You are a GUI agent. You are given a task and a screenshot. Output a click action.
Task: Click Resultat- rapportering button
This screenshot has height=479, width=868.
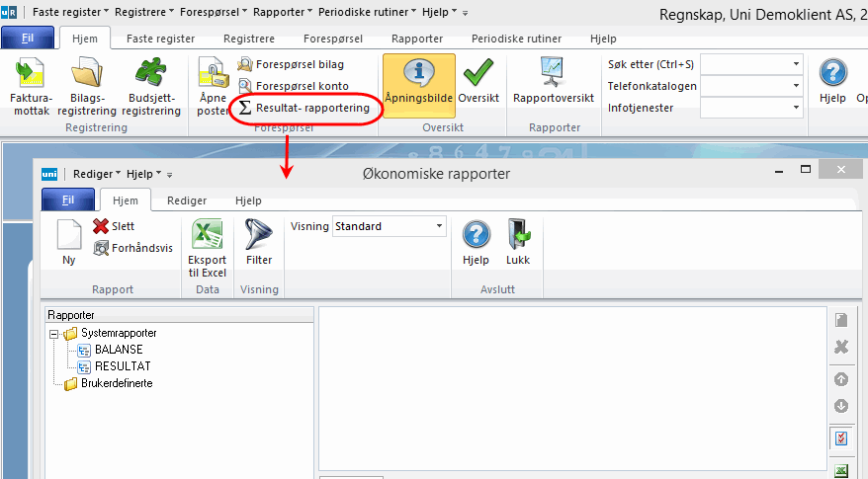(x=304, y=108)
